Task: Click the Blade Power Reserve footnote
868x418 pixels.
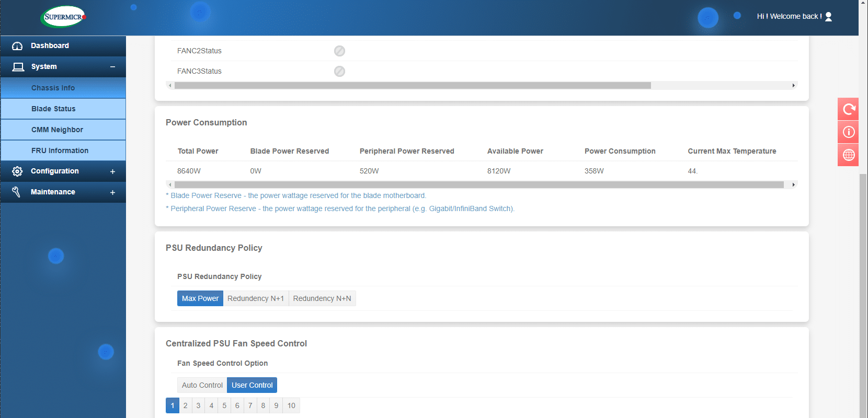Action: click(296, 195)
